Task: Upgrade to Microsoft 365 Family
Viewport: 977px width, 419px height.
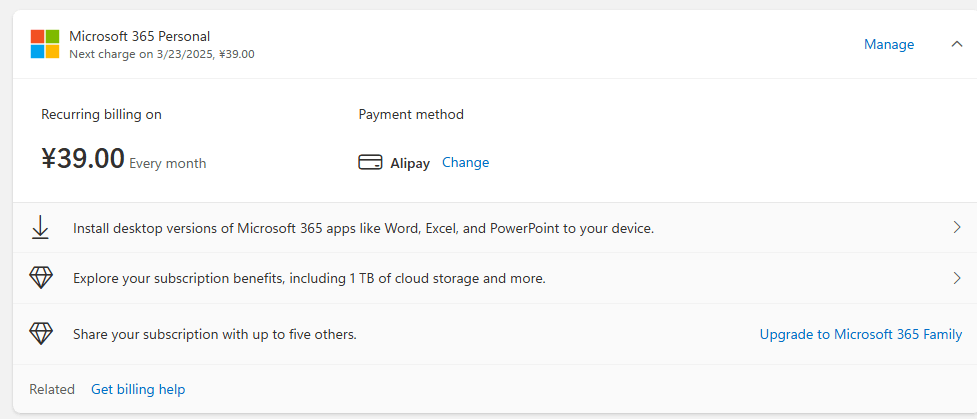Action: click(860, 334)
